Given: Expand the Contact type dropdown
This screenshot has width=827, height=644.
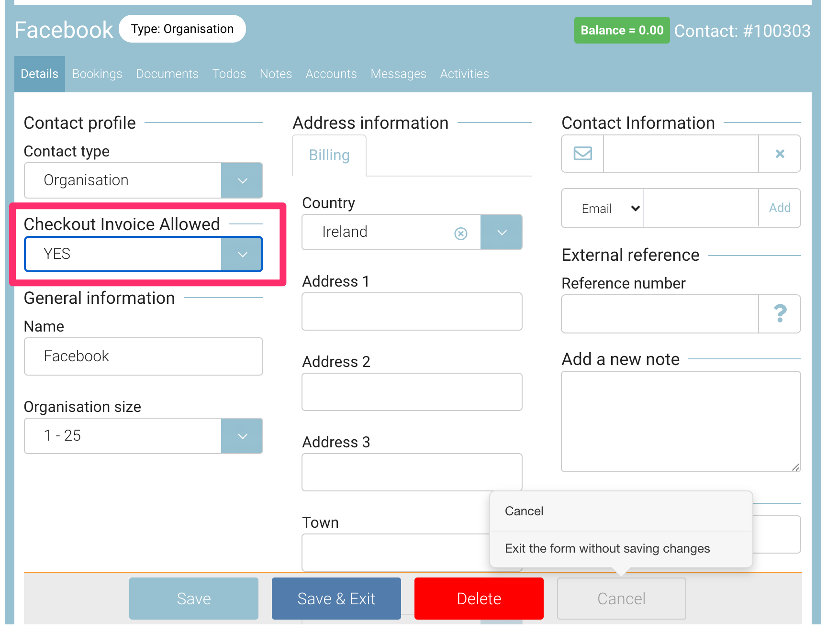Looking at the screenshot, I should click(242, 180).
